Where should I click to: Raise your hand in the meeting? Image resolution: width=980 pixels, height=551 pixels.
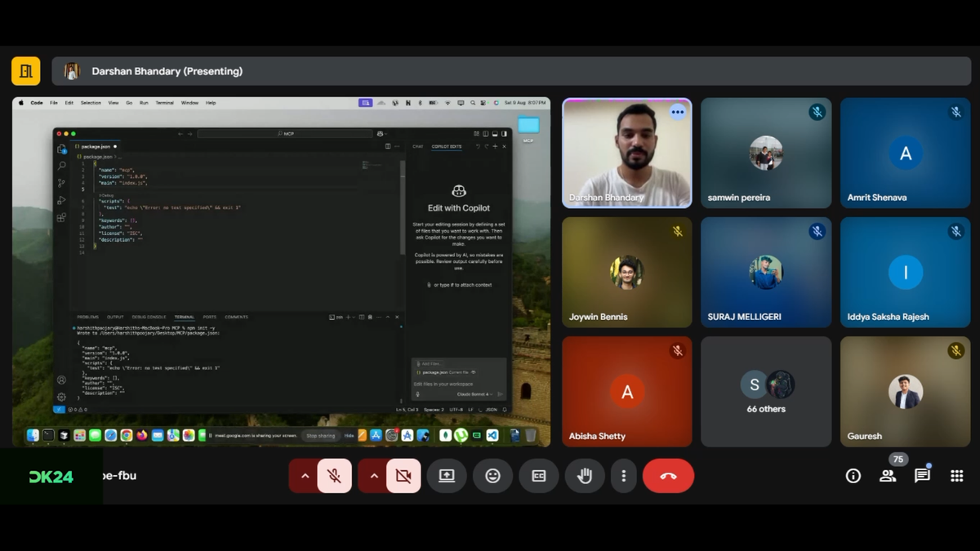tap(585, 476)
